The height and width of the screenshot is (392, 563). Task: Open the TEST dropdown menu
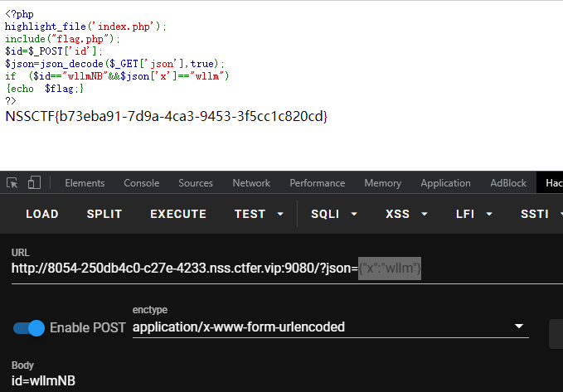[x=259, y=214]
